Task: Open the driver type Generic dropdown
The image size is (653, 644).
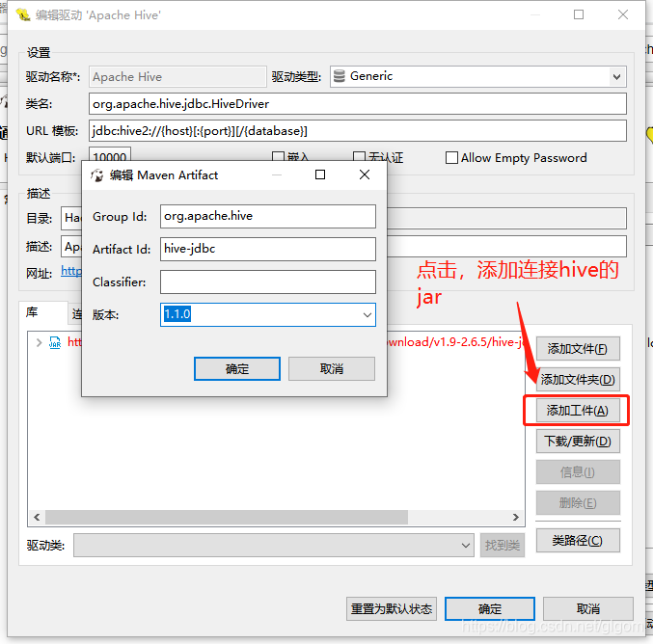Action: click(x=616, y=76)
